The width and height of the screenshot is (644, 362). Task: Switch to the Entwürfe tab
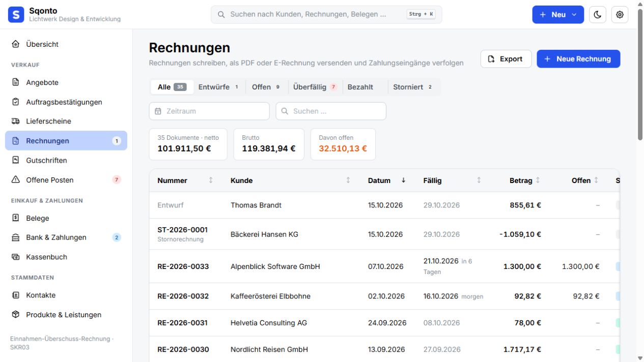(219, 87)
